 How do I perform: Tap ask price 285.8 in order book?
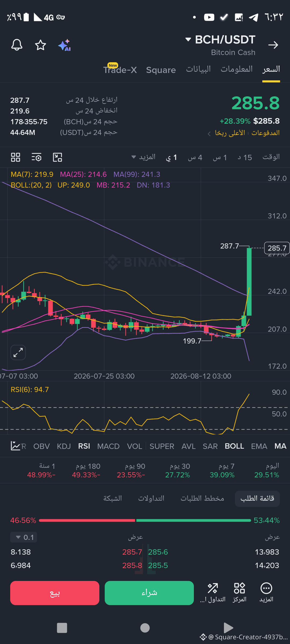pos(132,565)
